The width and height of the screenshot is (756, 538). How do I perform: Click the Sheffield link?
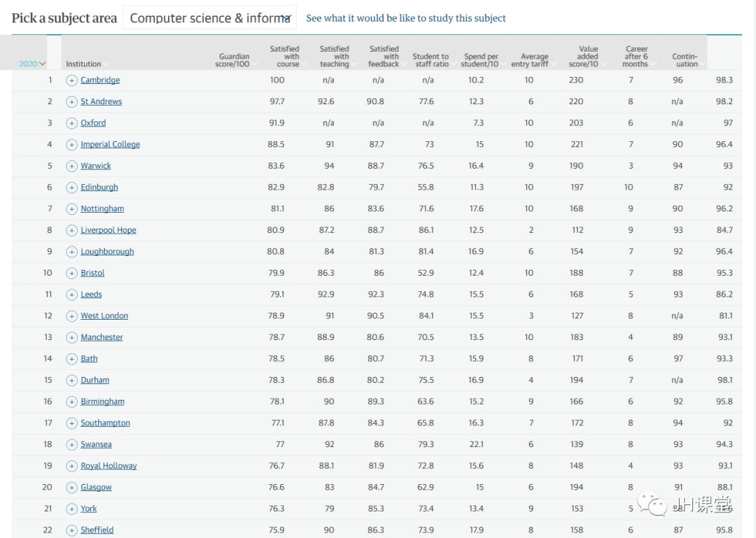97,530
